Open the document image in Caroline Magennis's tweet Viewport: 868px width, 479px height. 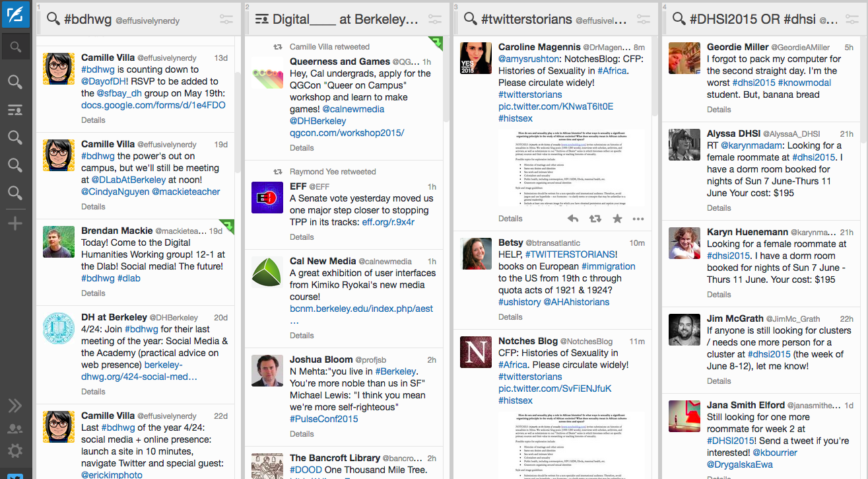click(572, 167)
